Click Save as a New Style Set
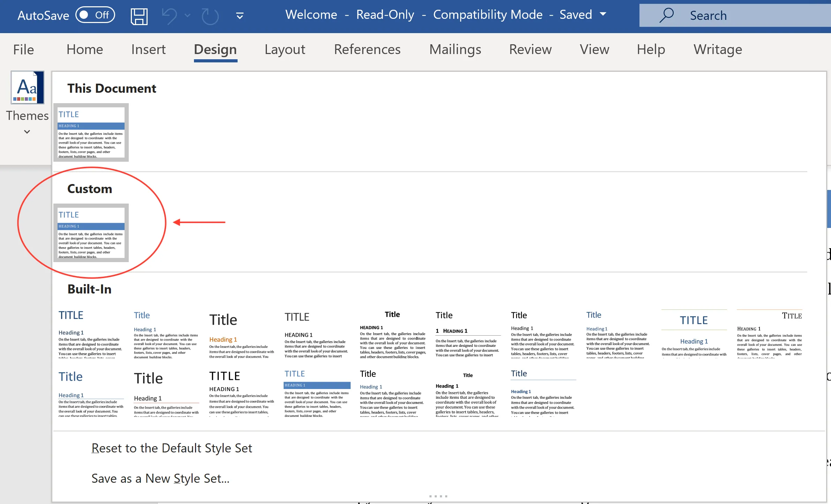The height and width of the screenshot is (504, 831). pos(160,479)
